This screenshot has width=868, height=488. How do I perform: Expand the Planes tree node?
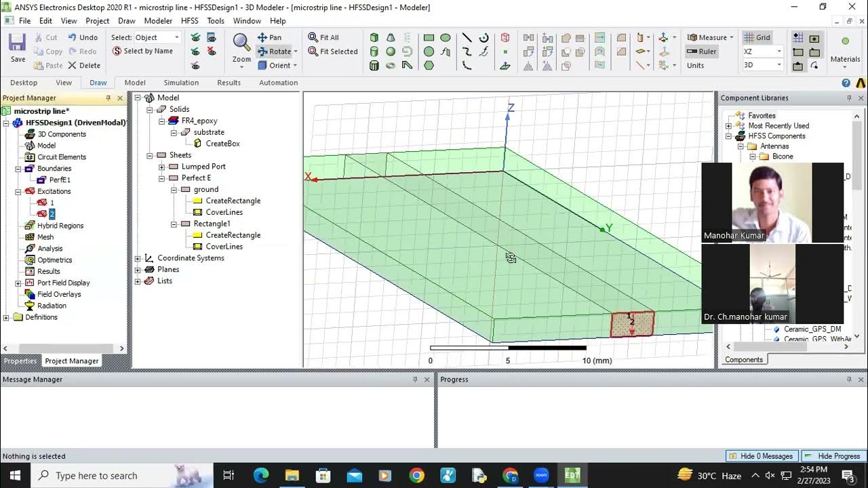click(x=138, y=270)
